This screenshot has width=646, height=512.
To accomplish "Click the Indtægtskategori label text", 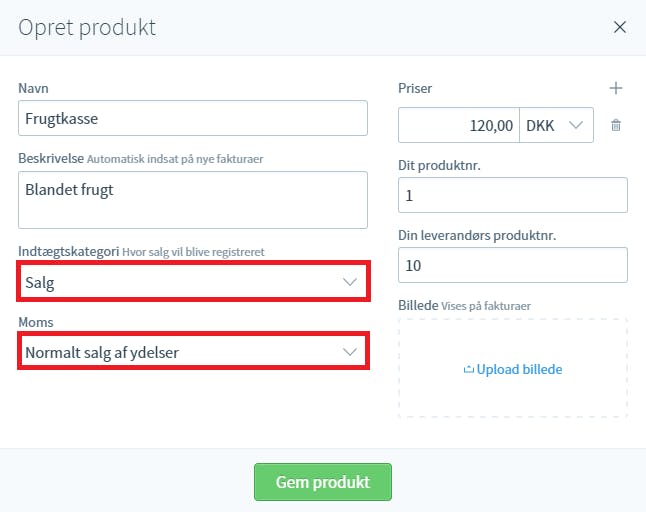I will click(68, 252).
